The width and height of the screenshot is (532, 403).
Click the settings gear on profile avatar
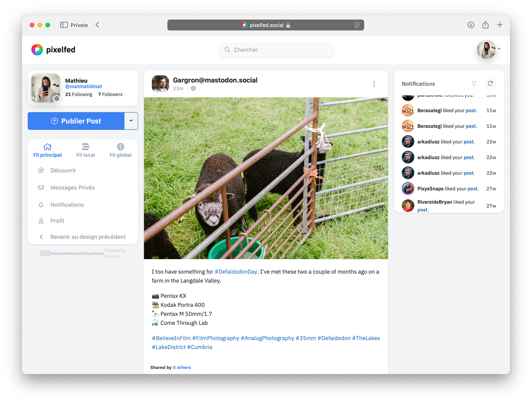[57, 99]
